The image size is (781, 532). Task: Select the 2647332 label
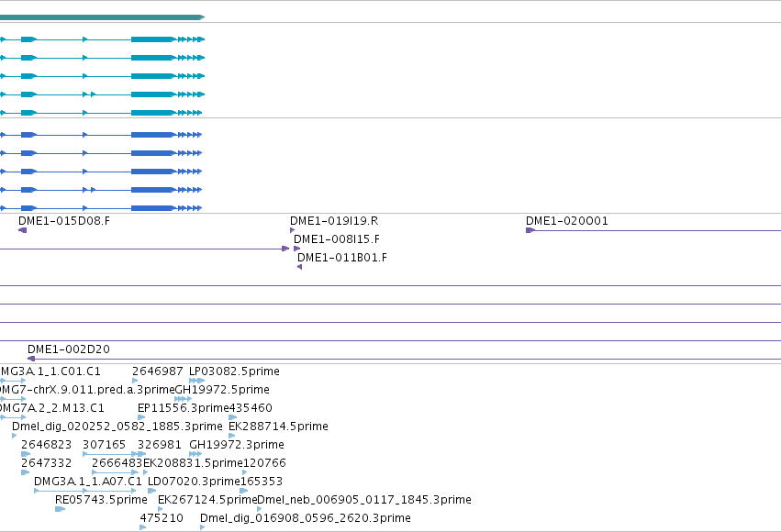pos(46,463)
